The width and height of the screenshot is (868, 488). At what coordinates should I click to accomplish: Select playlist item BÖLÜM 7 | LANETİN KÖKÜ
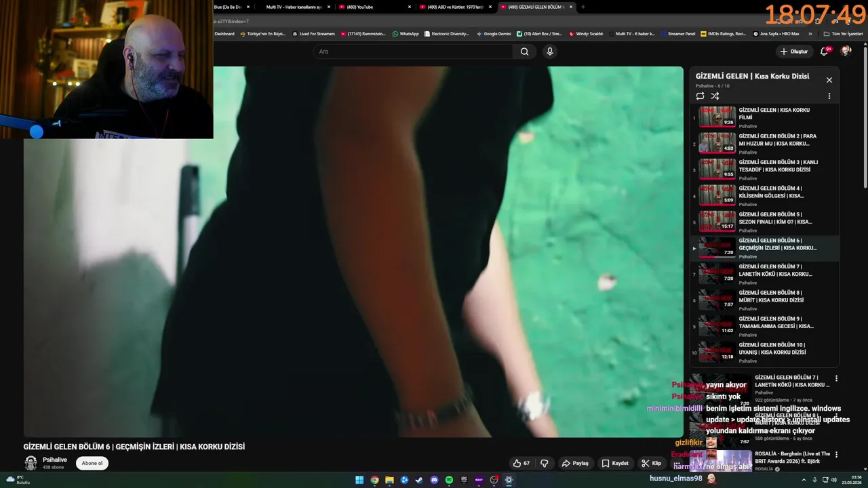tap(764, 274)
